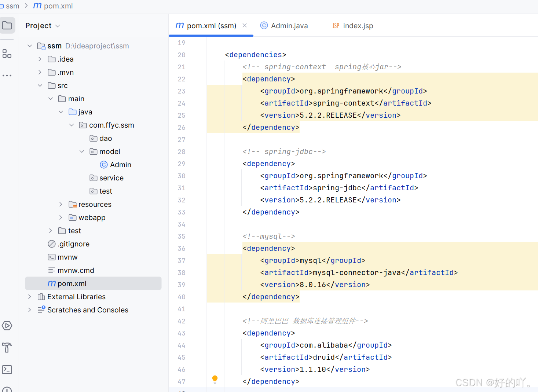This screenshot has width=538, height=392.
Task: Click the spring-jdbc comment line
Action: pyautogui.click(x=284, y=151)
